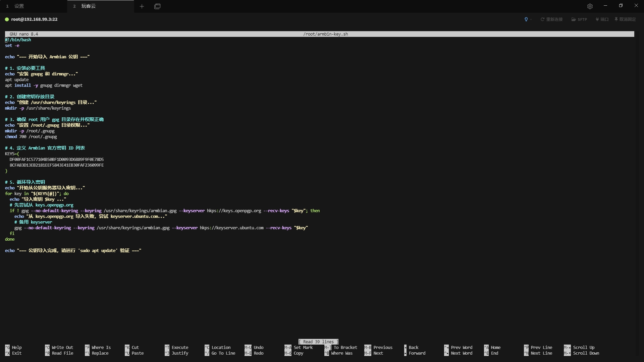
Task: Click the standalone 'fi' line
Action: tap(12, 234)
